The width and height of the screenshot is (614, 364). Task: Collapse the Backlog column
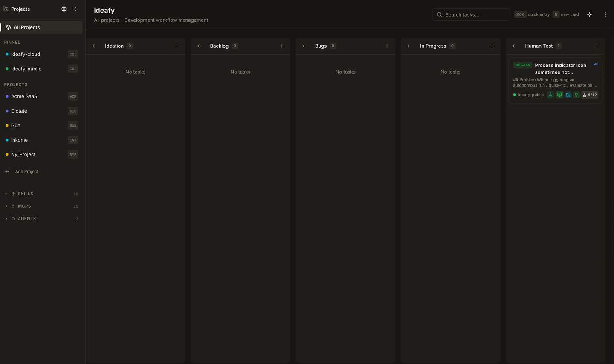pyautogui.click(x=198, y=46)
